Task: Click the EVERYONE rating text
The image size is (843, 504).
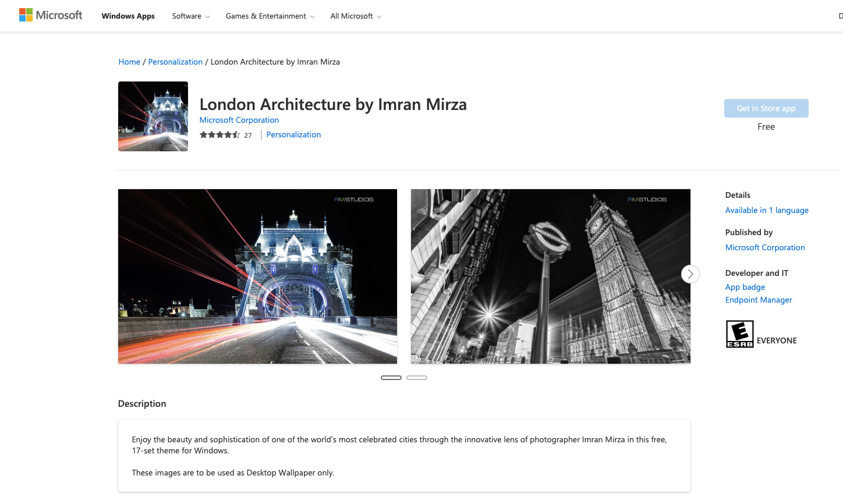Action: pyautogui.click(x=777, y=340)
